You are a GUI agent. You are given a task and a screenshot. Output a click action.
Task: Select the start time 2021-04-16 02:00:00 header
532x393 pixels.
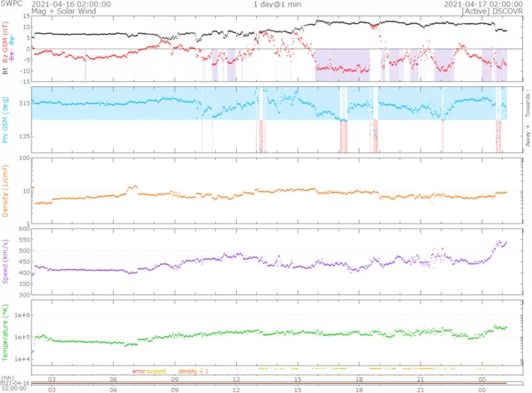pyautogui.click(x=71, y=4)
